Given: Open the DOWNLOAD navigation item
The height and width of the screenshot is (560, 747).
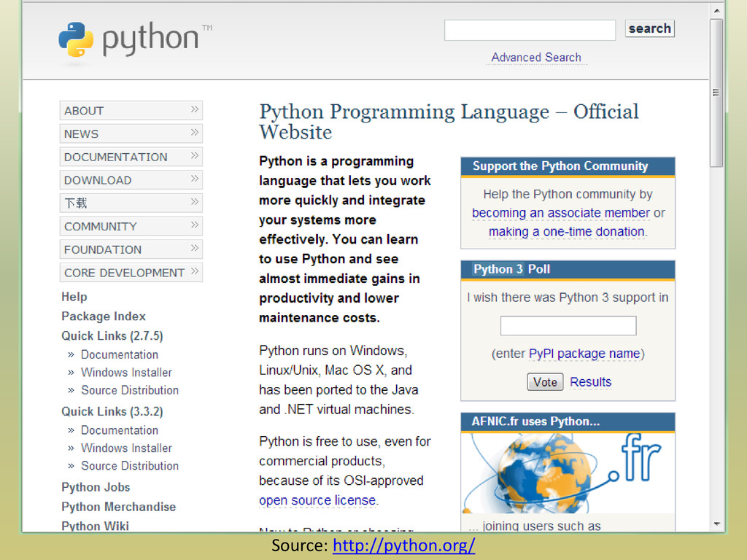Looking at the screenshot, I should click(98, 180).
